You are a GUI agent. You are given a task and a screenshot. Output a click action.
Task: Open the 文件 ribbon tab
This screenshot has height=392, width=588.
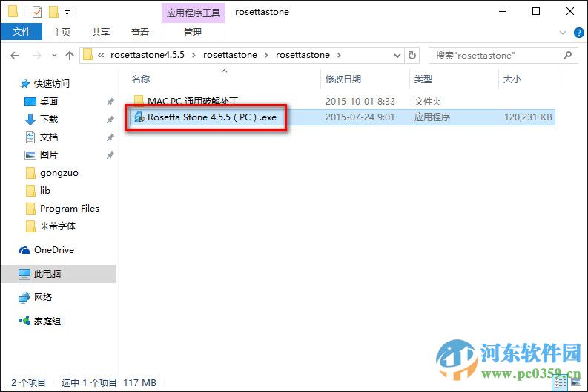click(x=22, y=32)
